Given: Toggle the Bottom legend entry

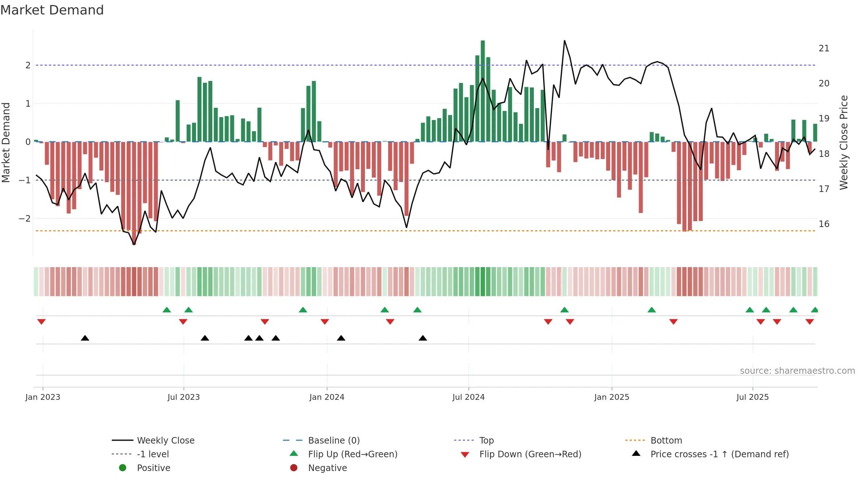Looking at the screenshot, I should 654,440.
